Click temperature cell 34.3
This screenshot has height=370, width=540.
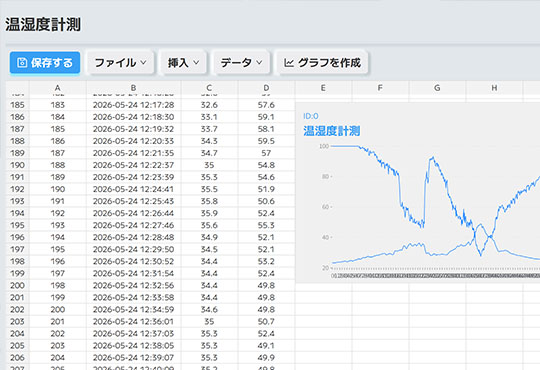pos(209,141)
